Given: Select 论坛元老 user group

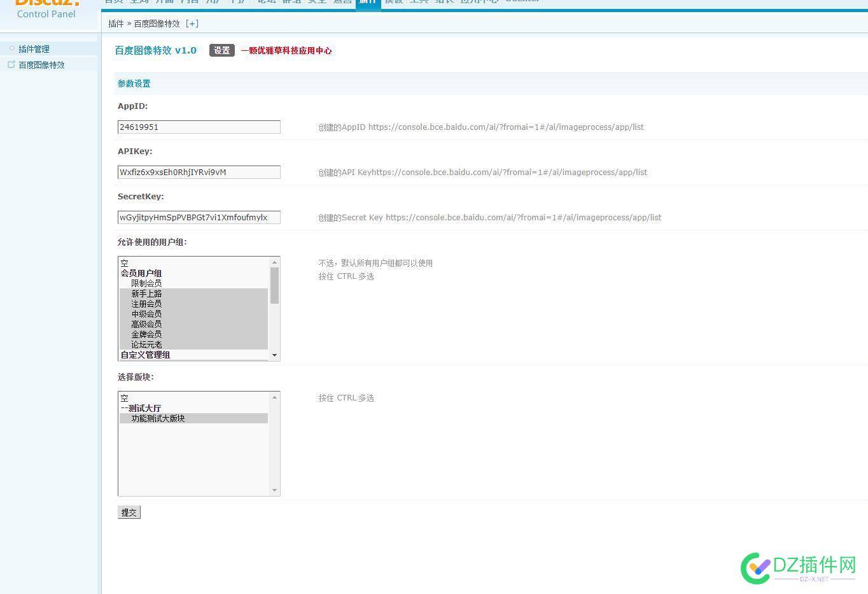Looking at the screenshot, I should 194,344.
